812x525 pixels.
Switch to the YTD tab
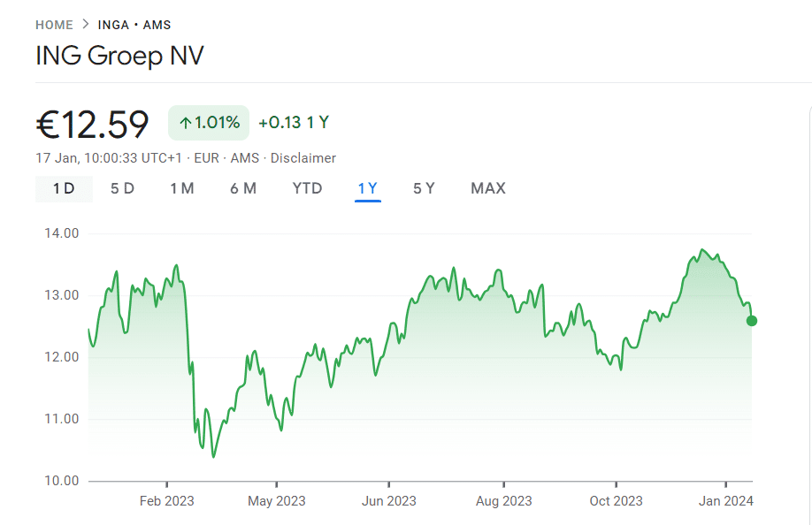click(x=307, y=188)
